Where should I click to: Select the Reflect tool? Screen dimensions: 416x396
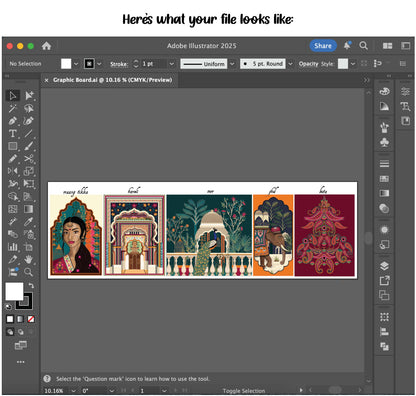pyautogui.click(x=13, y=171)
